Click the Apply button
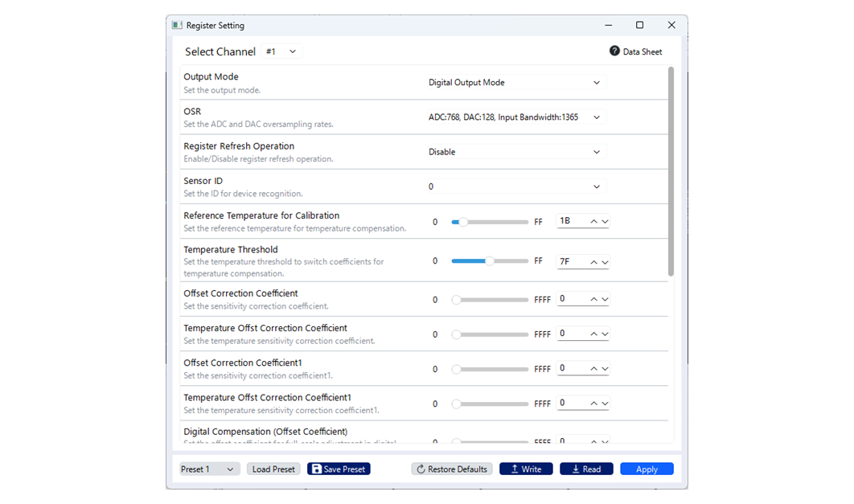The height and width of the screenshot is (504, 854). [647, 469]
